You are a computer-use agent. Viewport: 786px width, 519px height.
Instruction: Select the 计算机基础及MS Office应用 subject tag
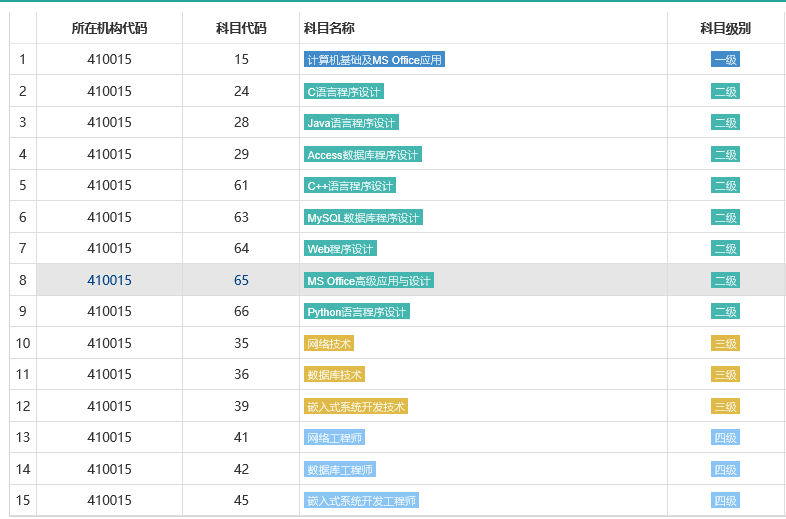(x=374, y=60)
